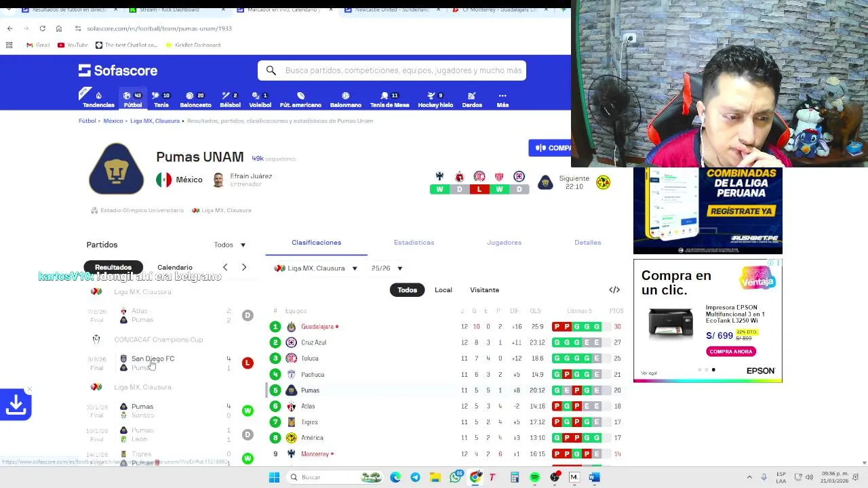Open the Liga MX, Clausura league dropdown

point(315,268)
